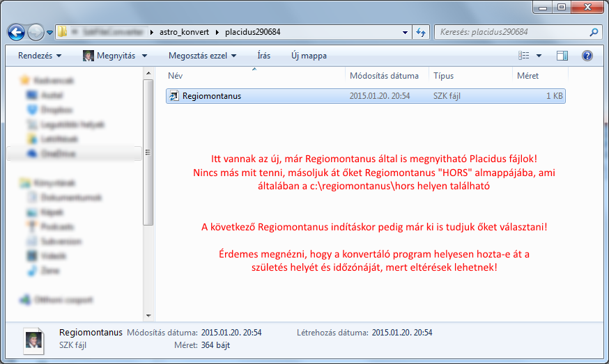Expand the arrow after astro_konvert breadcrumb
The image size is (609, 364).
click(217, 32)
